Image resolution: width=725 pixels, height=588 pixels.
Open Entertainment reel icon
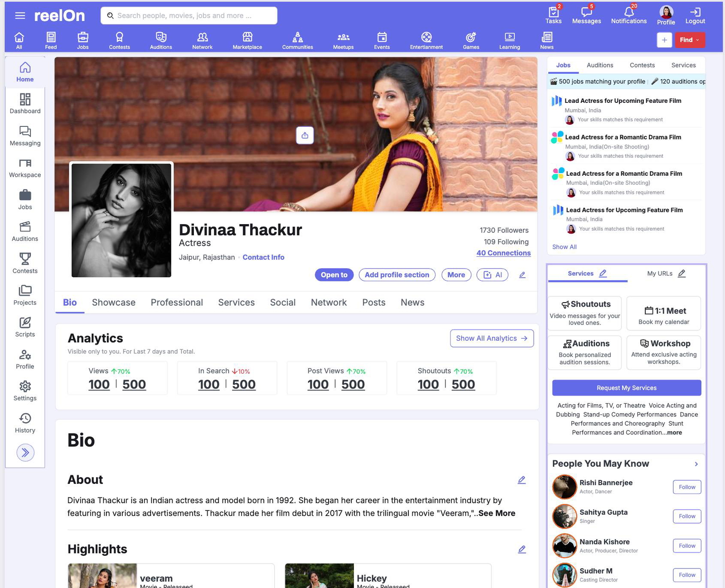pos(426,40)
